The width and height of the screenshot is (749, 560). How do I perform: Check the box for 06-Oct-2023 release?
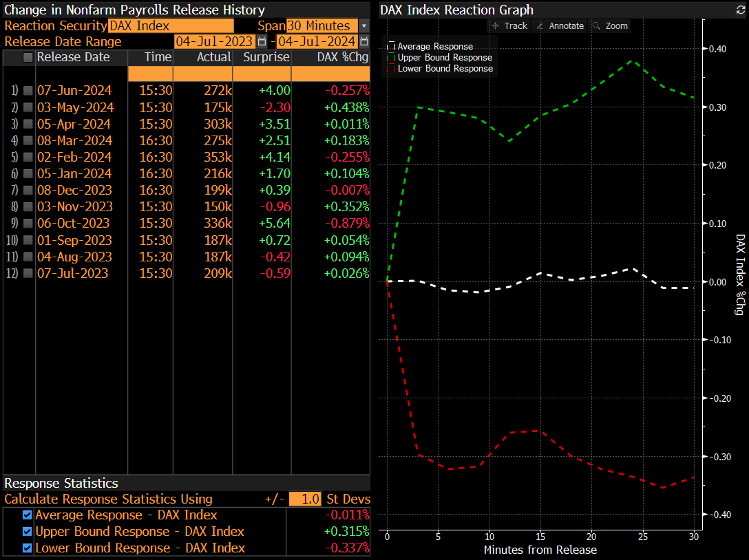(28, 223)
